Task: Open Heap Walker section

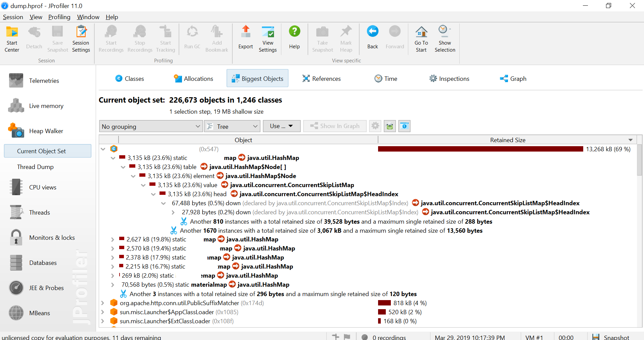Action: (x=46, y=131)
